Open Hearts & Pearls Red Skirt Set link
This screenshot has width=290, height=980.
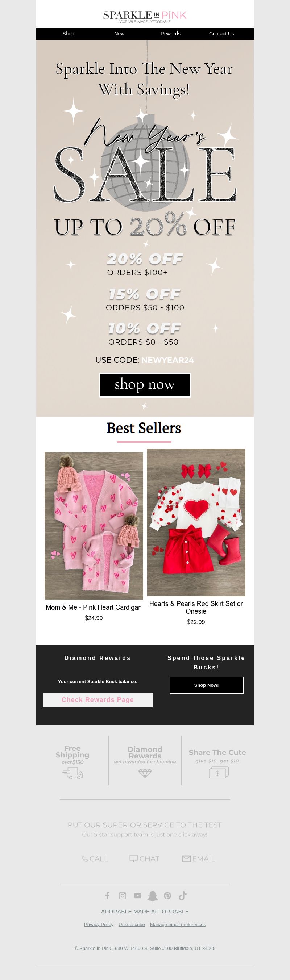click(196, 607)
